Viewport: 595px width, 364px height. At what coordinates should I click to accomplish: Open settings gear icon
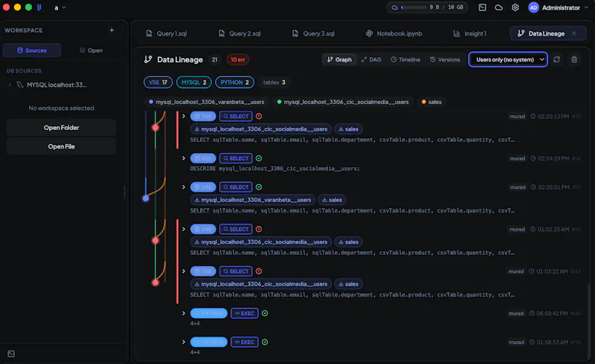click(x=515, y=7)
